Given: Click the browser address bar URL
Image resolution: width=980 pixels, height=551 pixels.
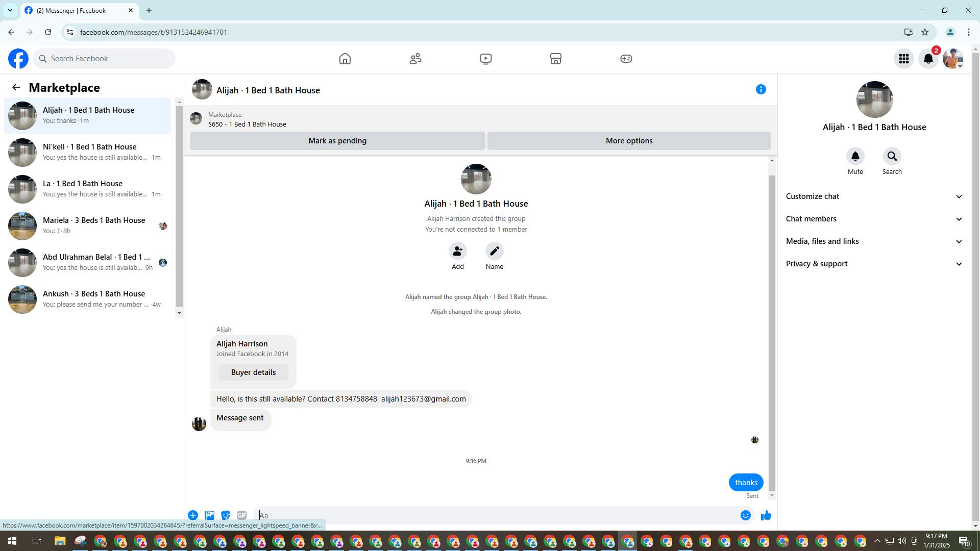Looking at the screenshot, I should (154, 32).
